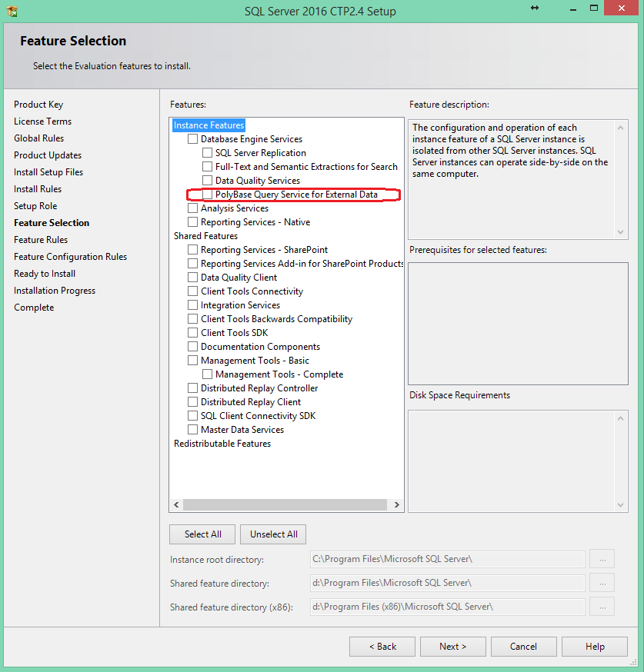Check SQL Client Connectivity SDK checkbox

point(193,416)
